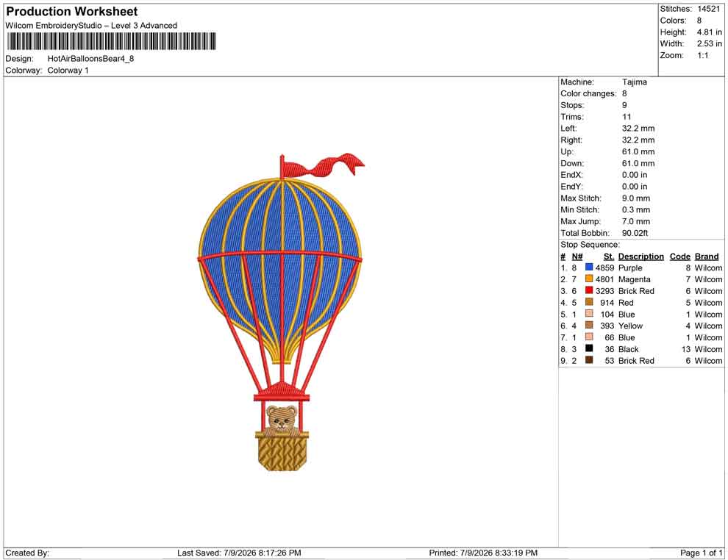Click the Stops value '9'
728x560 pixels.
click(624, 105)
